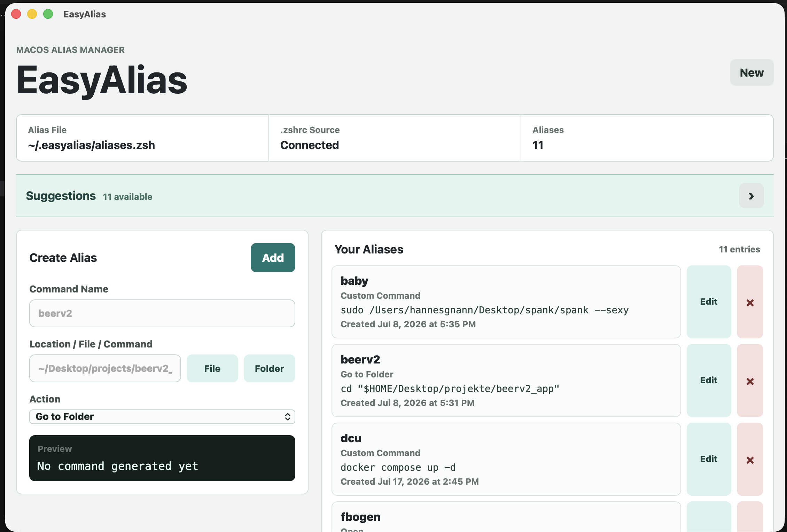Click the yellow minimize window button
The width and height of the screenshot is (787, 532).
[32, 14]
